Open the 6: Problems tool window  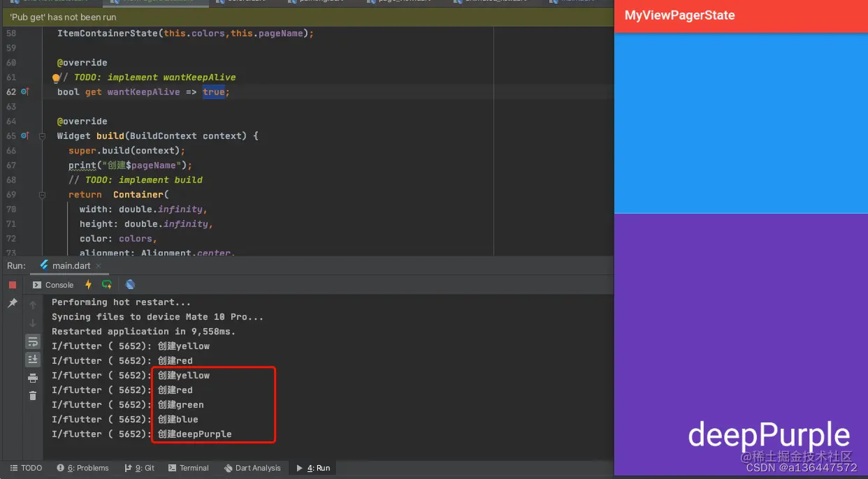(82, 468)
